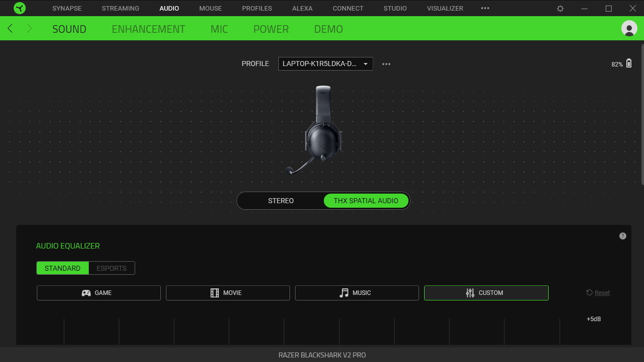Open the Visualizer tab
644x362 pixels.
(445, 9)
